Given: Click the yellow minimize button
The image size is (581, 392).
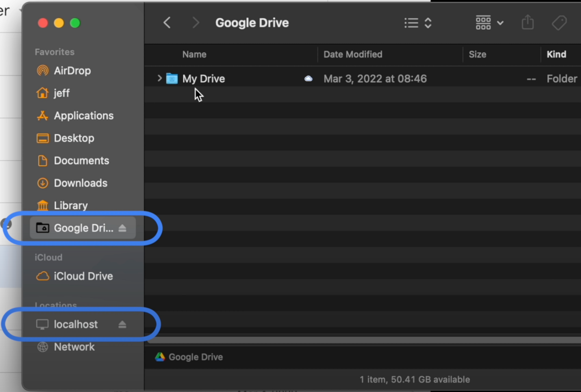Looking at the screenshot, I should (59, 23).
